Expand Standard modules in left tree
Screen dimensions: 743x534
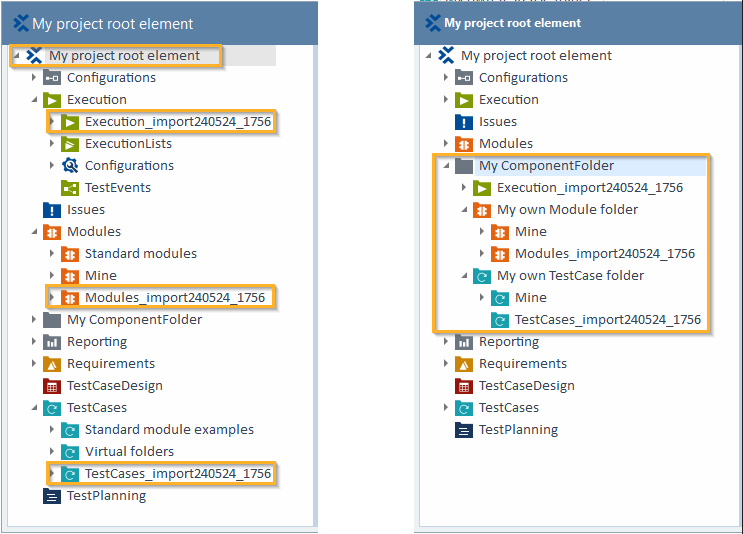tap(52, 254)
